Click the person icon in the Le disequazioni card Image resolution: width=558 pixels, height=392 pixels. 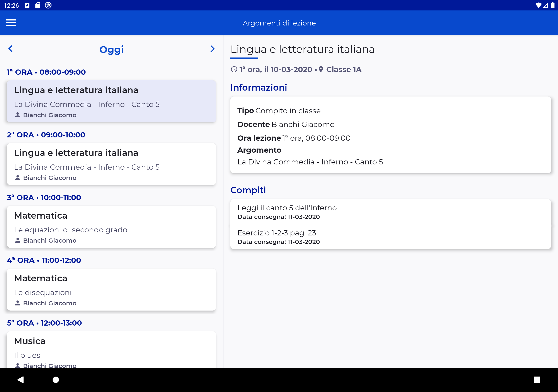tap(17, 303)
